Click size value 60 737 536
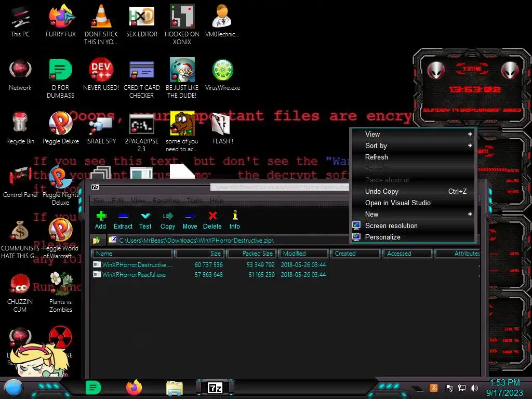532x399 pixels. (209, 264)
